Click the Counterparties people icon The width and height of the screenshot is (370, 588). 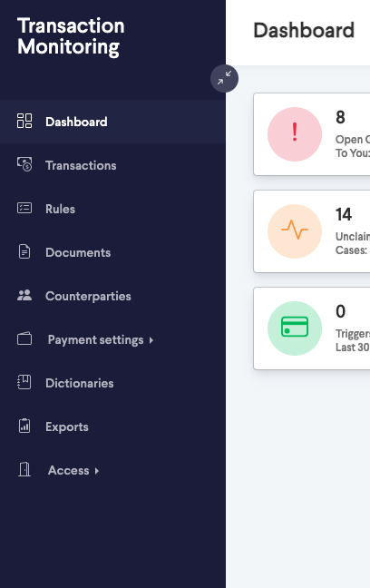click(x=24, y=296)
